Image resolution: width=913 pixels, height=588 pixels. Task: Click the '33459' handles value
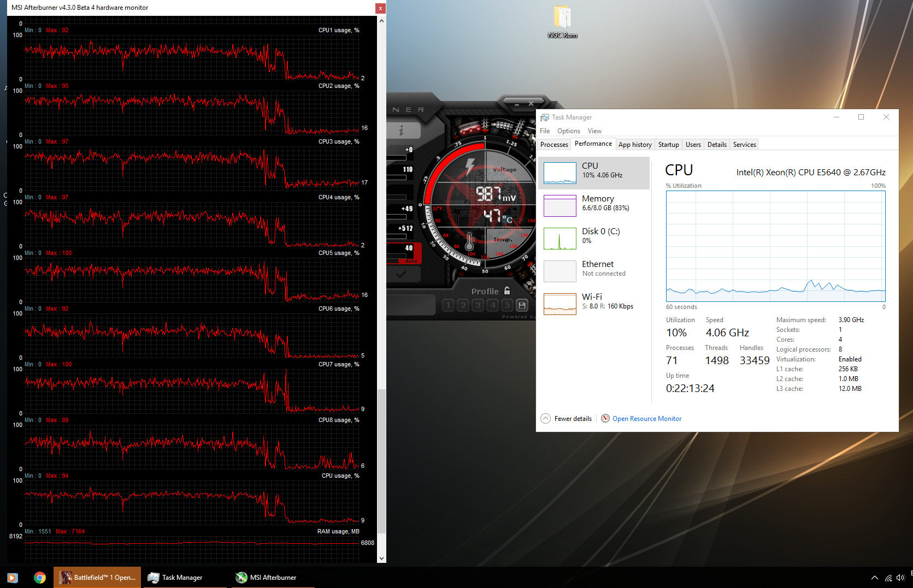pyautogui.click(x=755, y=361)
